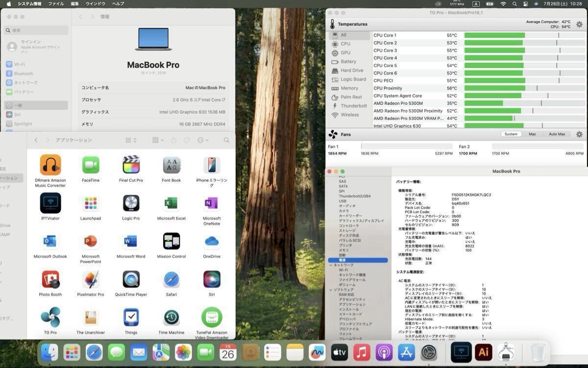Open TG Pro temperatures settings gear

[579, 24]
